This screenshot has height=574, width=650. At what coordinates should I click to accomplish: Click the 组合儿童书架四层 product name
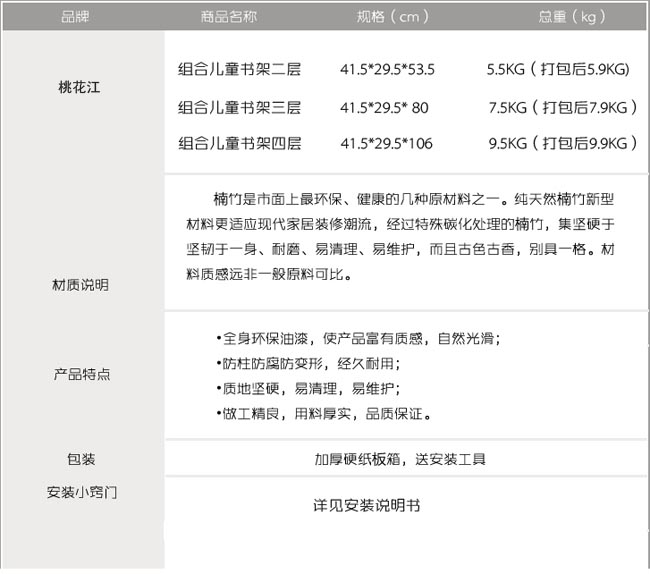(x=239, y=143)
